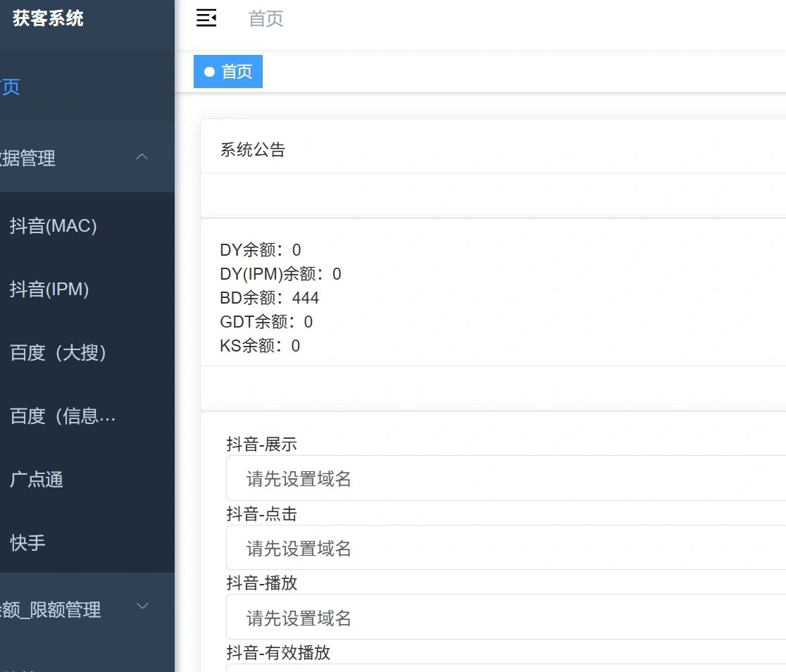Screen dimensions: 786x672
Task: Click the 获客系统 logo title
Action: (48, 18)
